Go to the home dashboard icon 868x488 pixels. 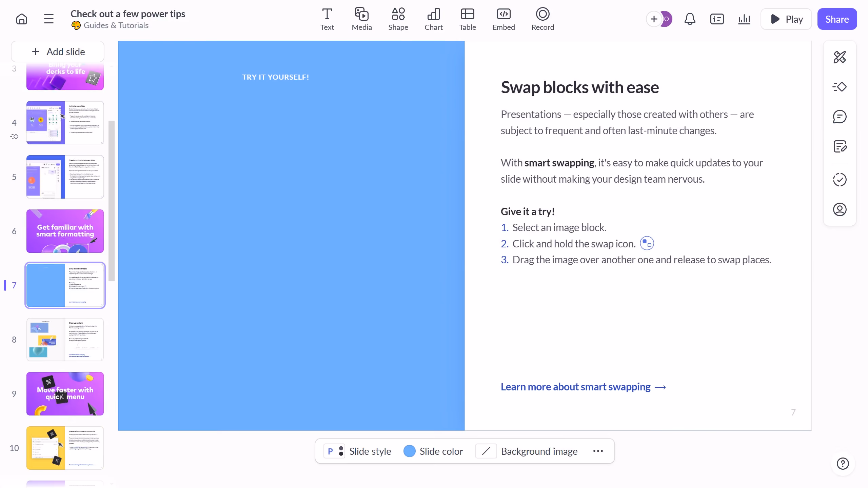[22, 19]
